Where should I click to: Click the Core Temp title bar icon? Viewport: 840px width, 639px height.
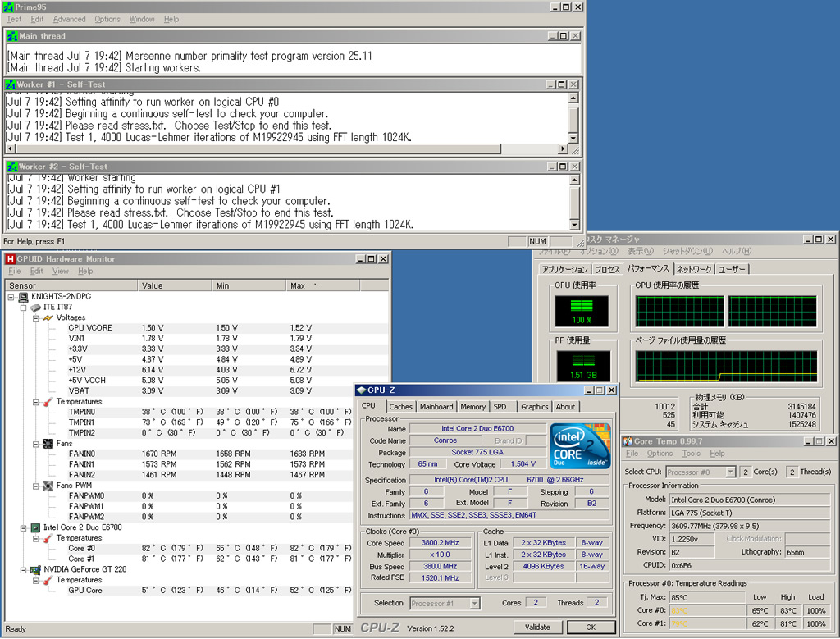[x=628, y=441]
